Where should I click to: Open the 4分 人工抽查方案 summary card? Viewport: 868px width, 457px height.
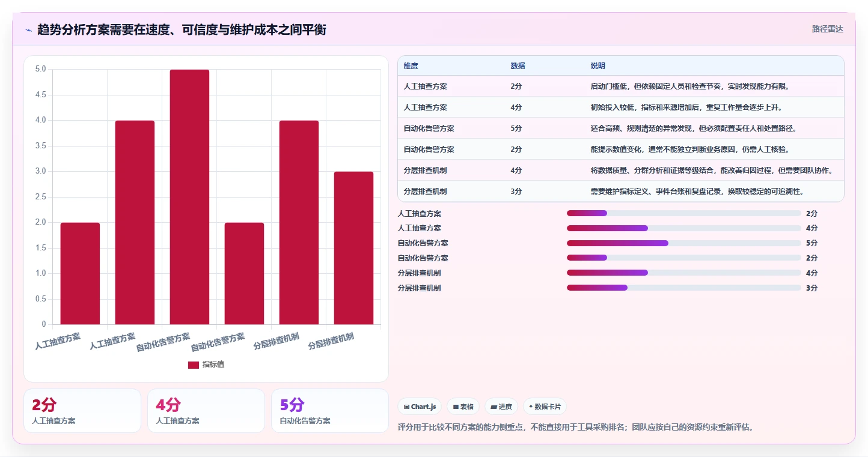click(x=206, y=411)
